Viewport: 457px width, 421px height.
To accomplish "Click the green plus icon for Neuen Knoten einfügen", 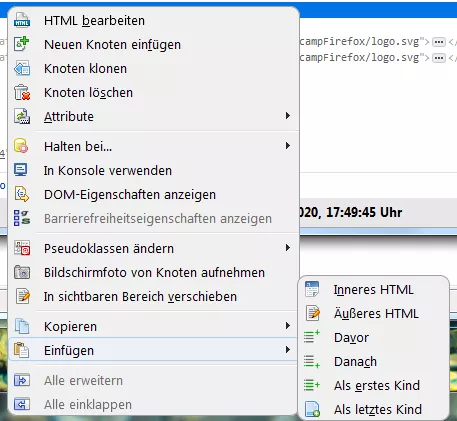I will pos(22,44).
